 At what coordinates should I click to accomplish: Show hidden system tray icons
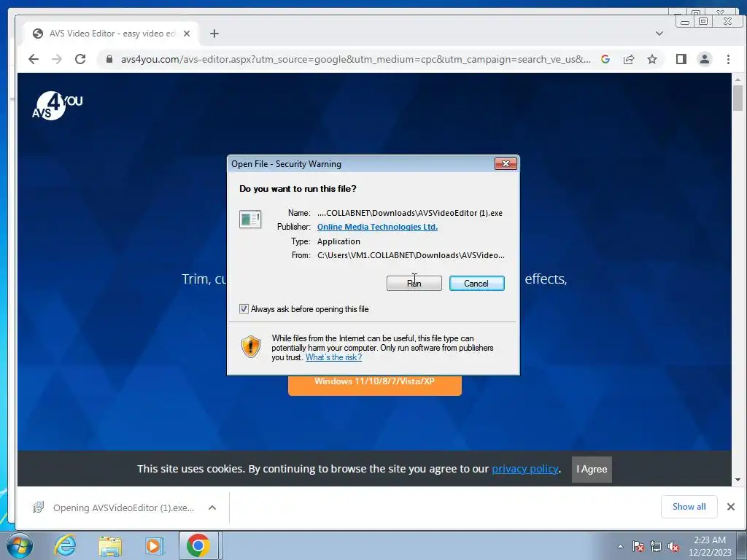(620, 546)
